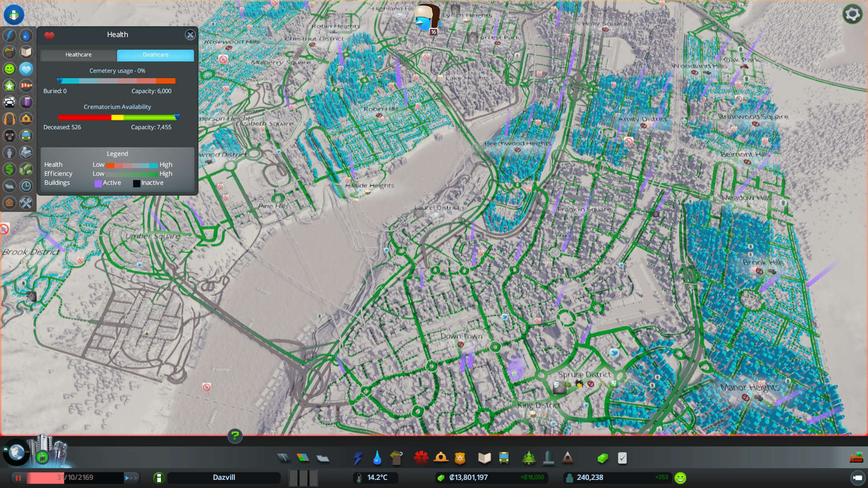Screen dimensions: 868x488
Task: Open the Electricity info view
Action: (9, 35)
